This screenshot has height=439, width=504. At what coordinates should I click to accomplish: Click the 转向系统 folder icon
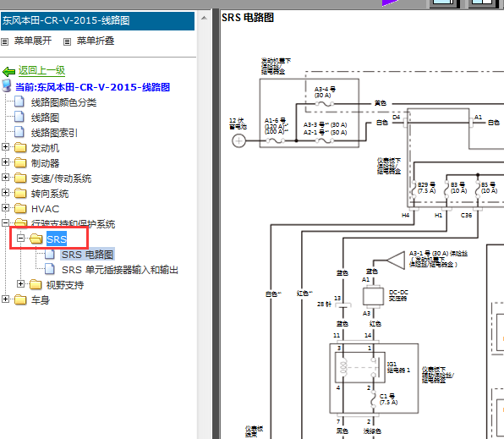[20, 193]
